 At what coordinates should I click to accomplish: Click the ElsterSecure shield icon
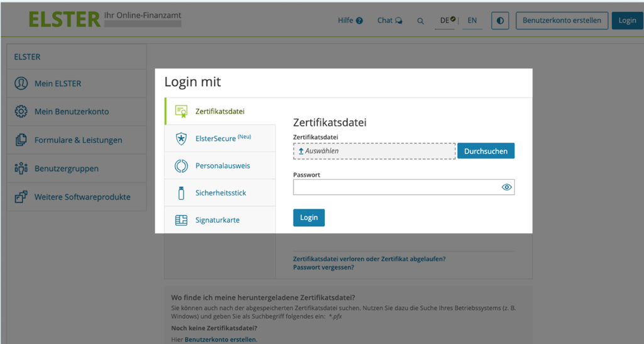point(181,139)
